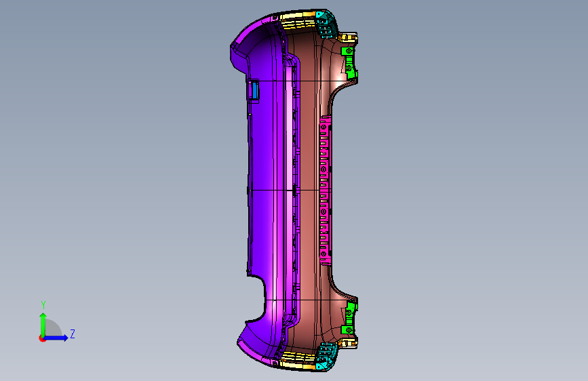588x381 pixels.
Task: Click the blue Z axis arrow of triad
Action: [56, 338]
